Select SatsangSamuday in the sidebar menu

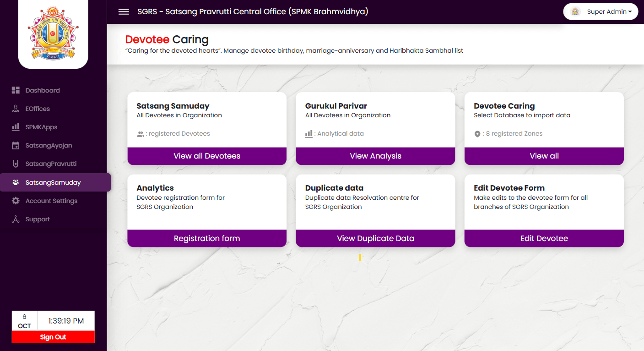[x=53, y=182]
